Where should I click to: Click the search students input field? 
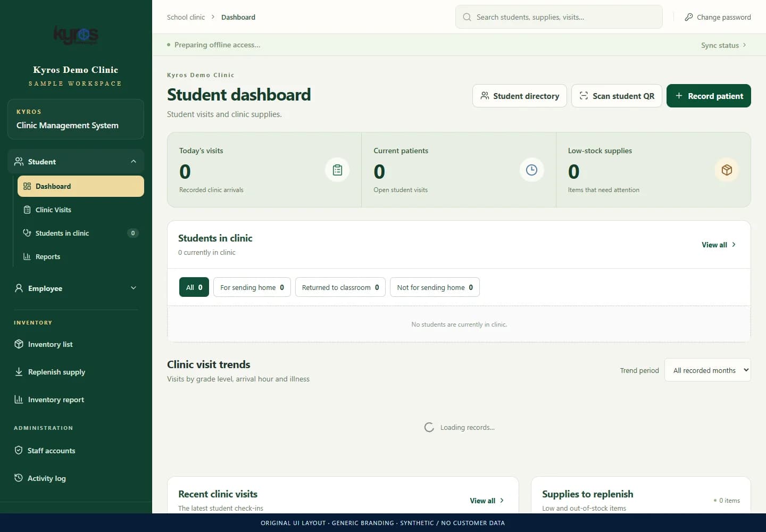tap(559, 17)
